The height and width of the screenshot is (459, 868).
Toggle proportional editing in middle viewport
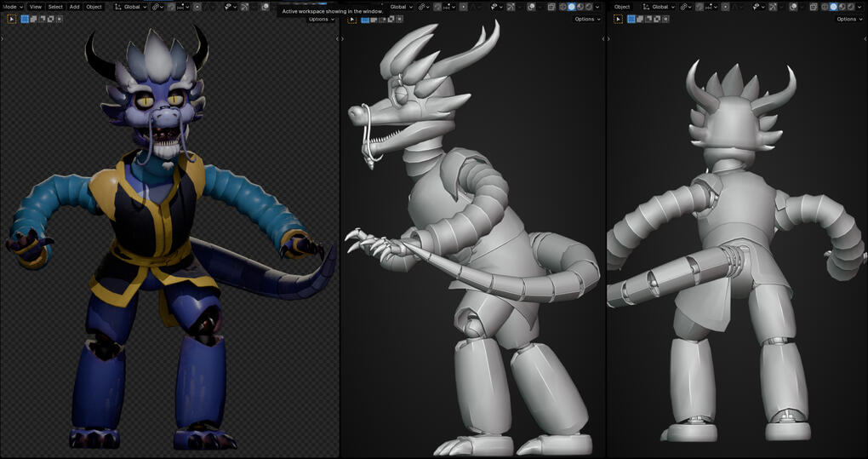tap(464, 7)
